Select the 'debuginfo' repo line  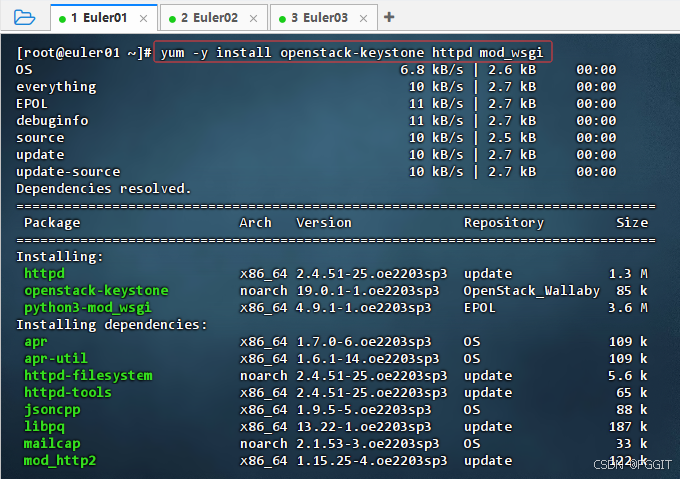(316, 121)
